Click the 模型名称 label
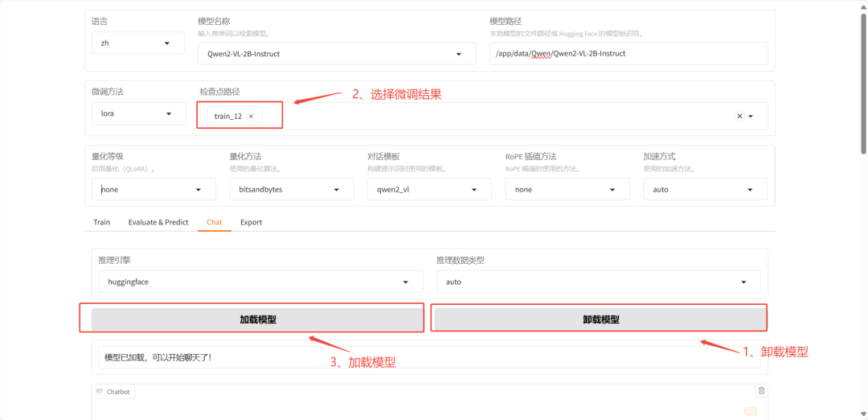Image resolution: width=868 pixels, height=420 pixels. pos(215,21)
